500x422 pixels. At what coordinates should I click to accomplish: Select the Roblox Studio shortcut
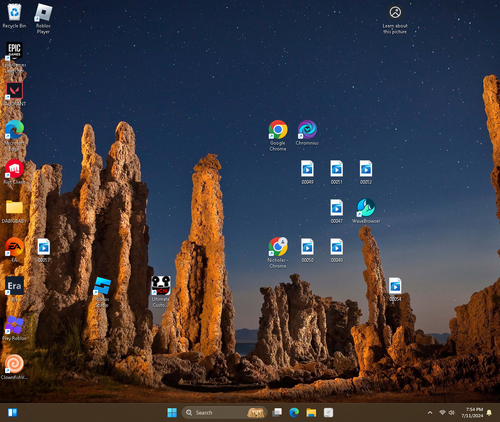102,292
